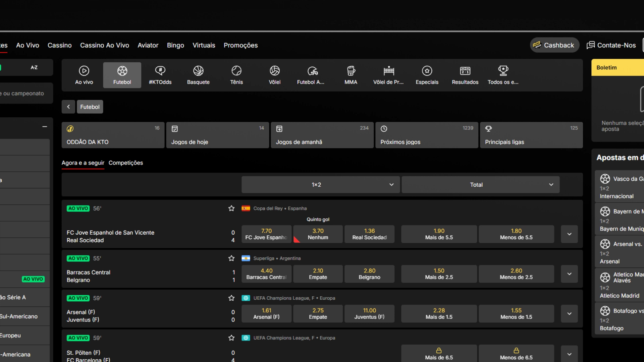This screenshot has height=362, width=644.
Task: Bet 4.40 on Barracas Central
Action: (x=266, y=274)
